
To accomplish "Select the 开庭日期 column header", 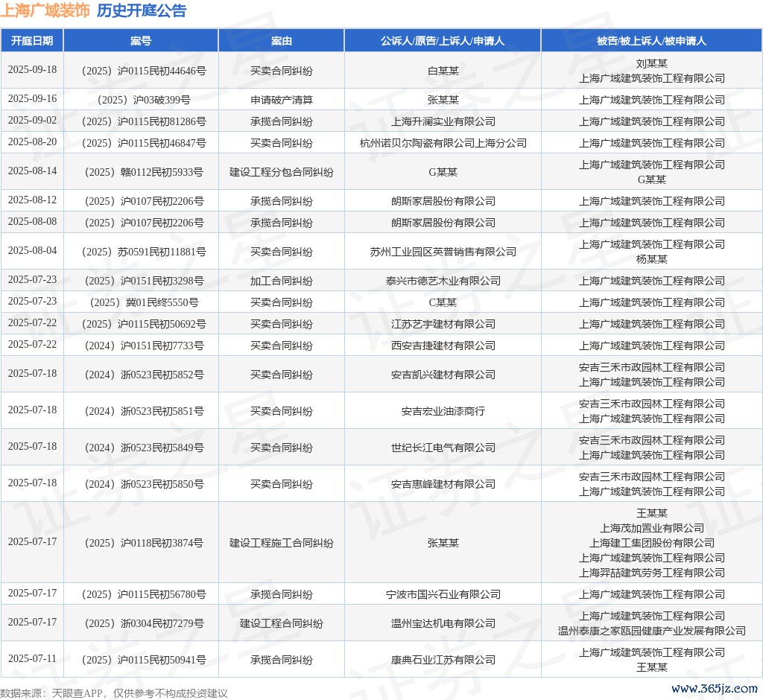I will pyautogui.click(x=32, y=41).
